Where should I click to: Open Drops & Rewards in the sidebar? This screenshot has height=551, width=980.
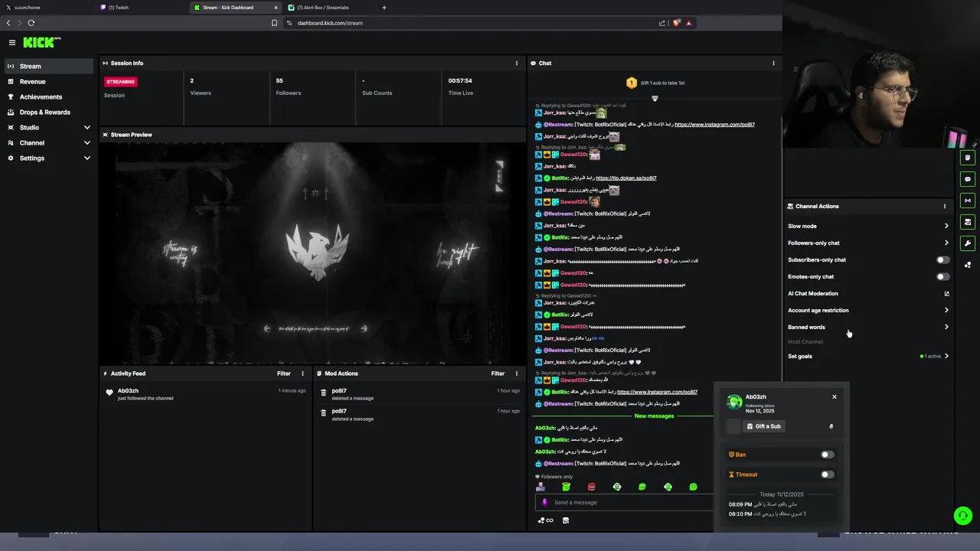tap(49, 112)
